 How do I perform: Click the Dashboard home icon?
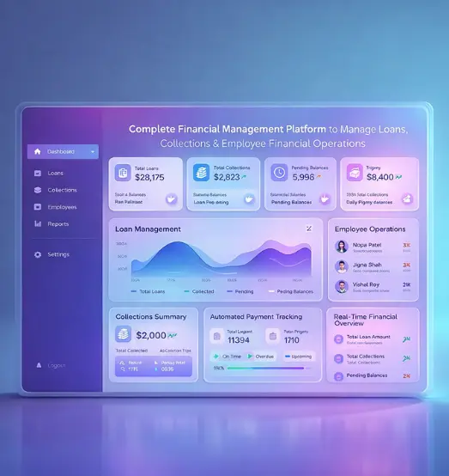coord(37,151)
